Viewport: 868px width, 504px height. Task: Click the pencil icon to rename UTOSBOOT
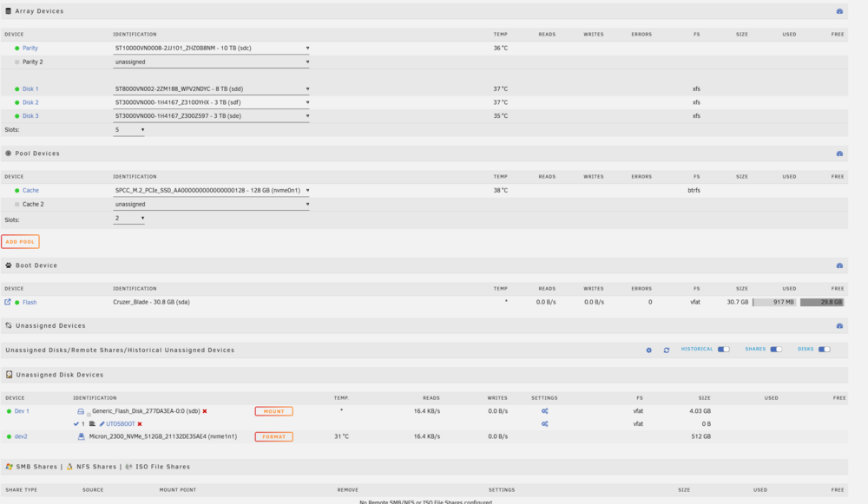[102, 424]
